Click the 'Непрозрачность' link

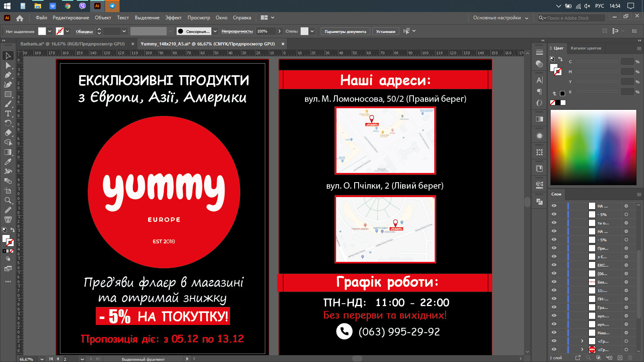pyautogui.click(x=237, y=31)
